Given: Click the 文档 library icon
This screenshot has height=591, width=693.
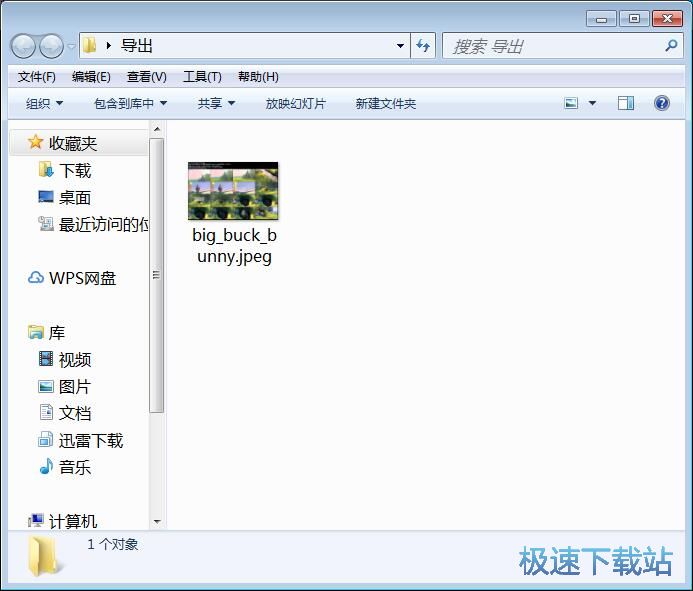Looking at the screenshot, I should [x=46, y=412].
